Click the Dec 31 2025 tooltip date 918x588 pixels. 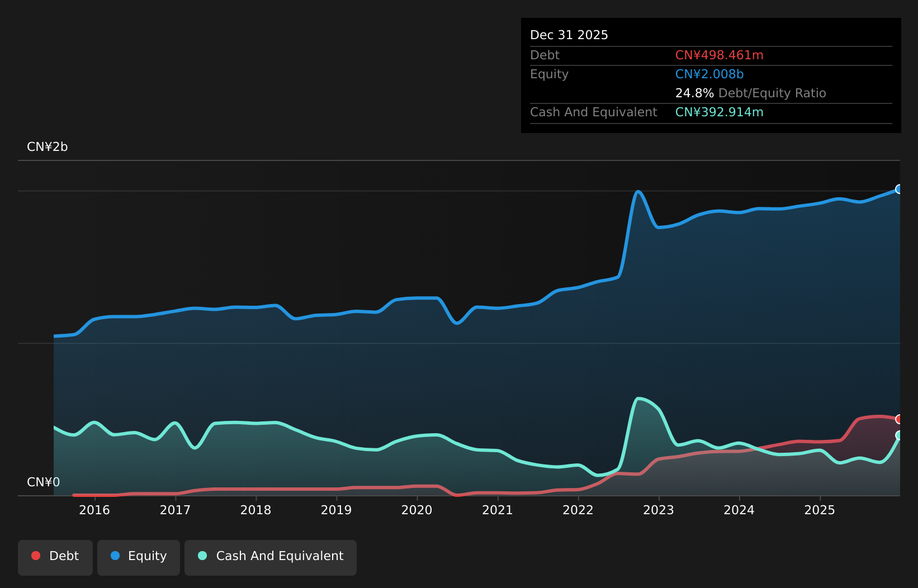tap(569, 35)
